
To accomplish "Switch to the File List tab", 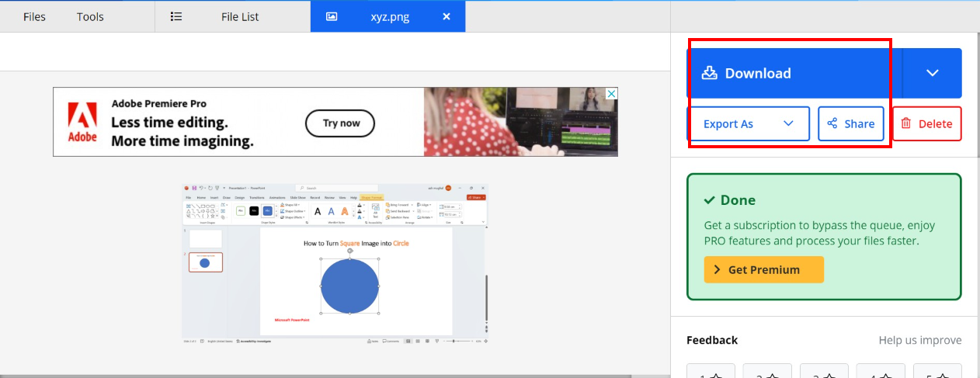I will point(233,16).
